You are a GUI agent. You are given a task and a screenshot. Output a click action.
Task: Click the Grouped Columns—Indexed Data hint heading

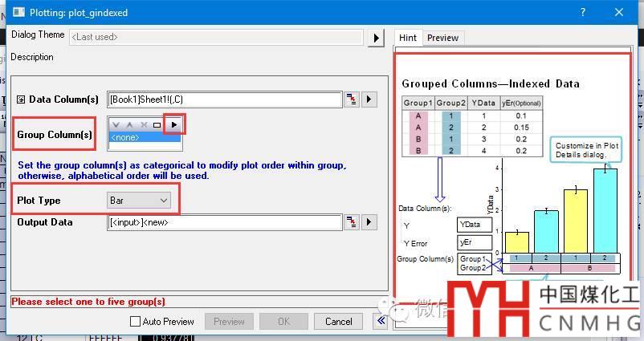click(x=491, y=83)
